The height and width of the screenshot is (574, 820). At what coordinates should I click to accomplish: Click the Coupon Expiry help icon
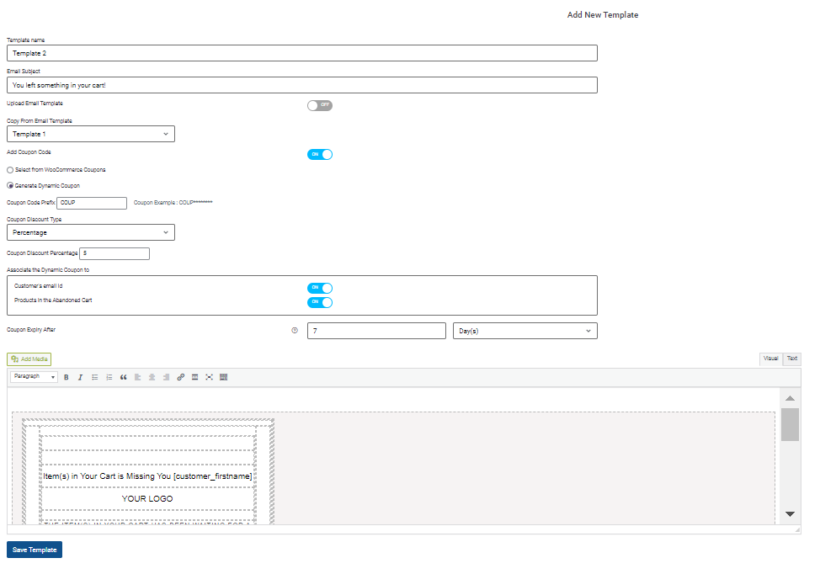(x=294, y=330)
